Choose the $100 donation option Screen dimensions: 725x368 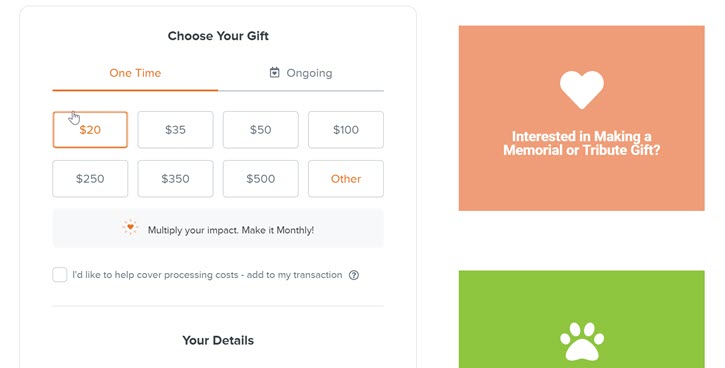pos(346,129)
